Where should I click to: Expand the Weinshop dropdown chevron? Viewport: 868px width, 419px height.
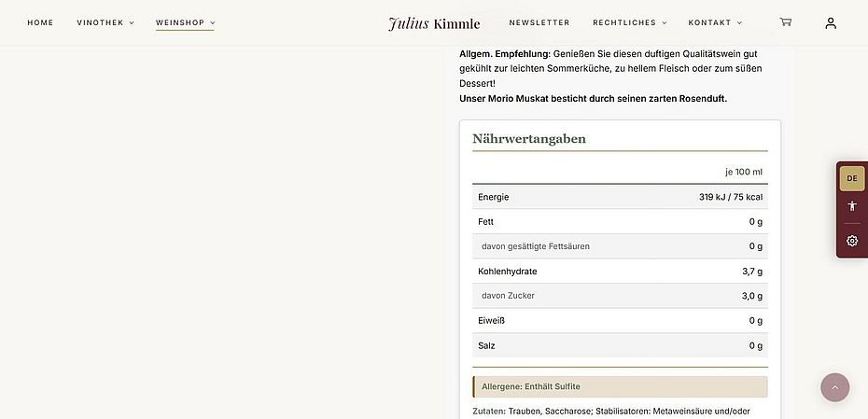[213, 23]
